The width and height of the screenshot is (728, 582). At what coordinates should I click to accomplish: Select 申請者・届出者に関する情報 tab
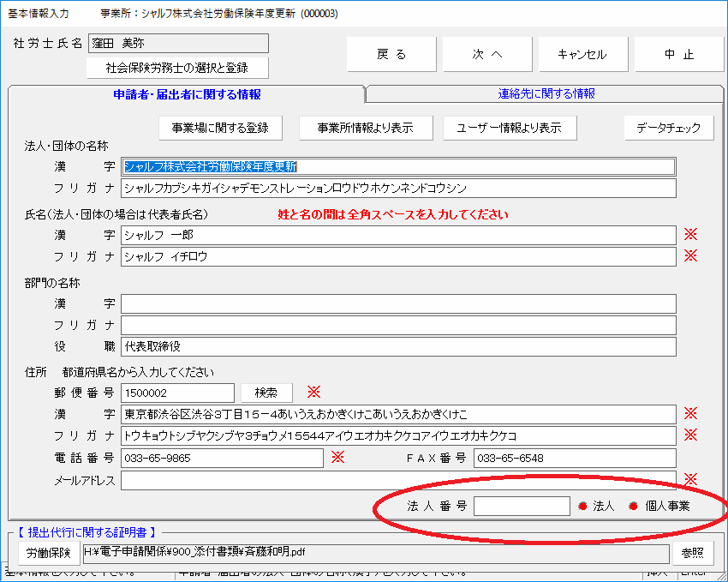(x=188, y=94)
